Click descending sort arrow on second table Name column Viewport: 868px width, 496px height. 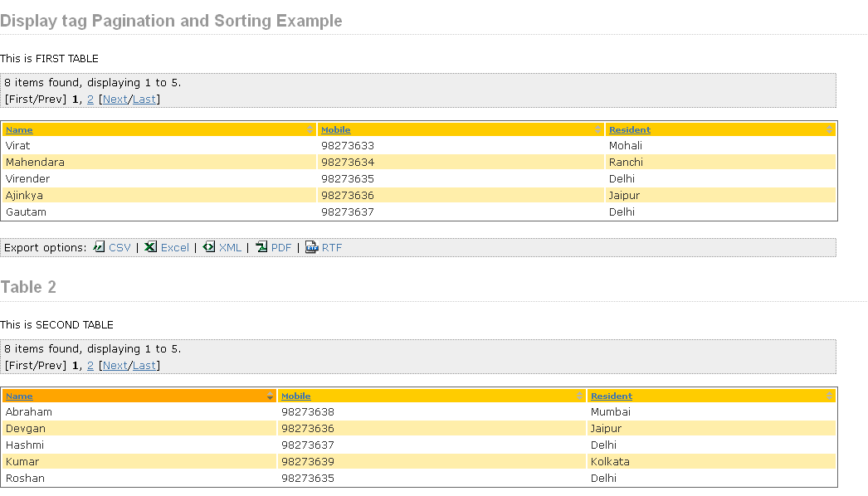tap(270, 396)
